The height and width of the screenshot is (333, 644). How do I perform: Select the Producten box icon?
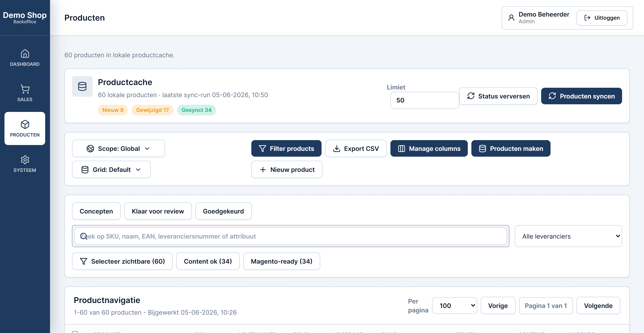(25, 124)
